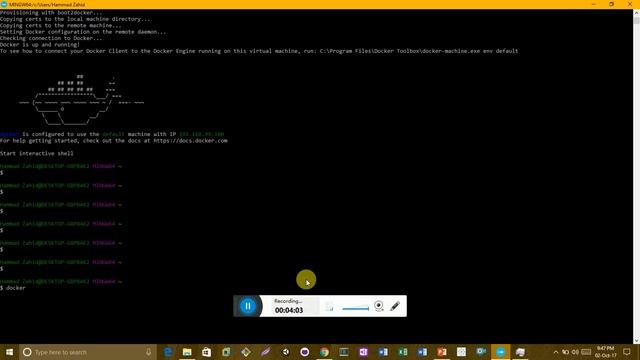Open printer-like icon at taskbar end
Viewport: 640px width, 360px height.
(x=520, y=352)
